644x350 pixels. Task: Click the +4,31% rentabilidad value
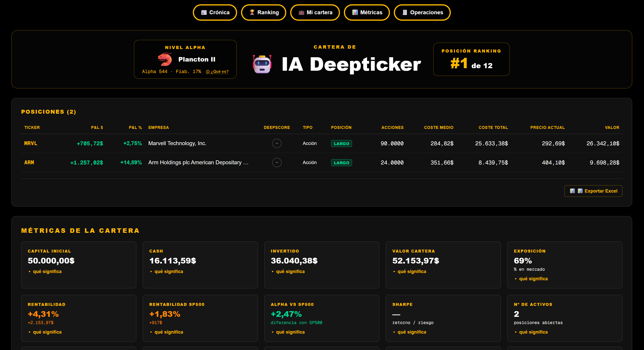(x=43, y=314)
